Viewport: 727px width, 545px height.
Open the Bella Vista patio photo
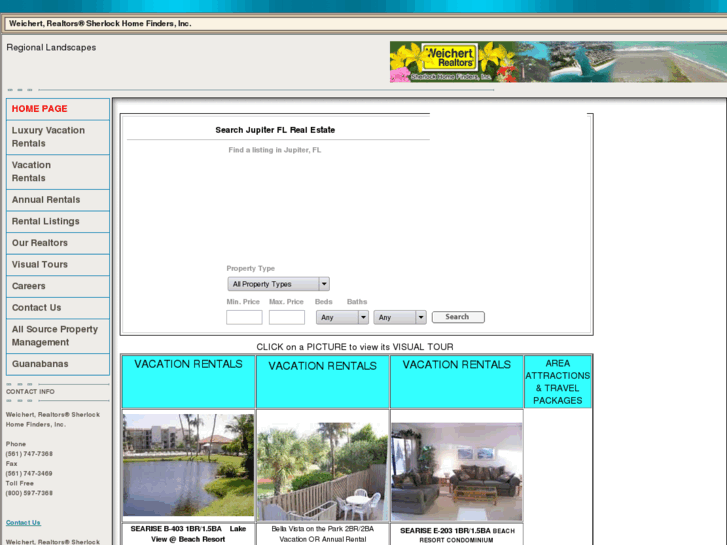click(x=323, y=471)
